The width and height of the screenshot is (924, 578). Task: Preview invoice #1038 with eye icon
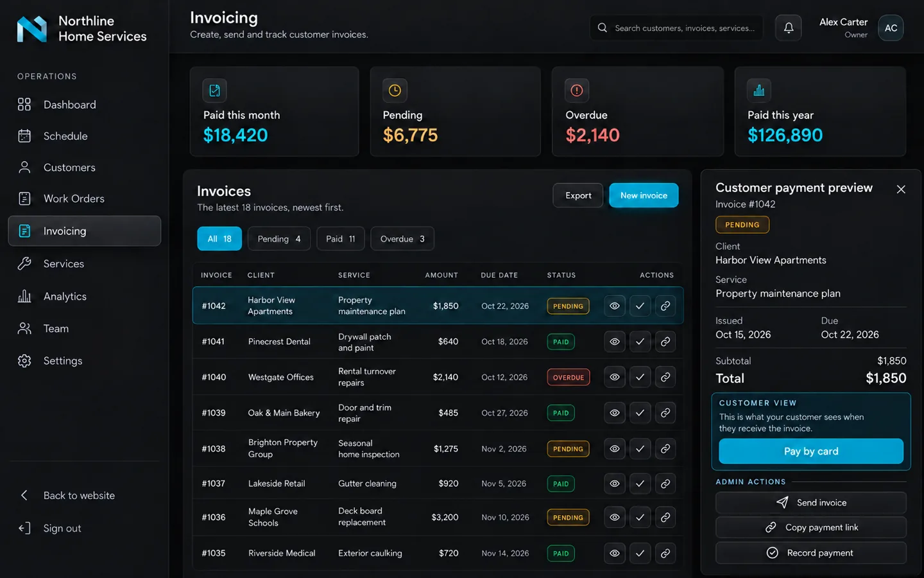point(614,449)
